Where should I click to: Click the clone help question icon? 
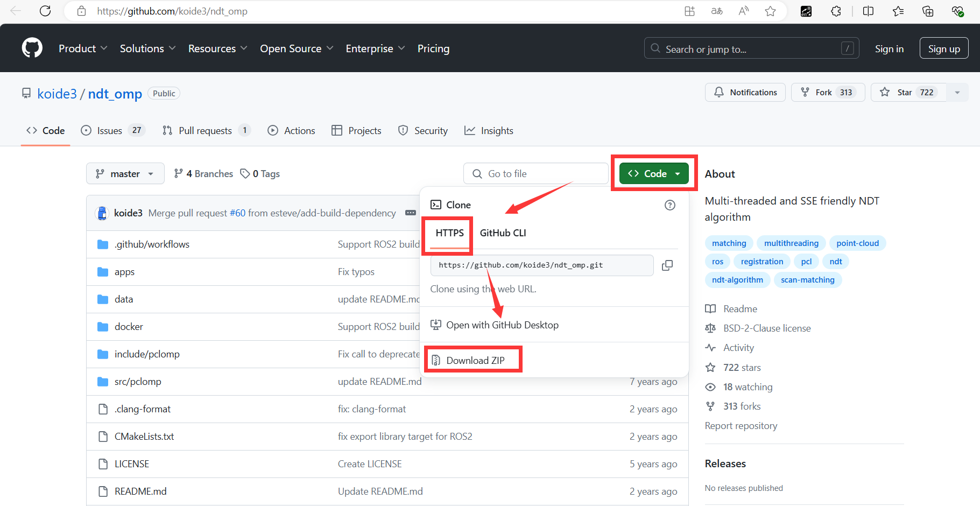[670, 205]
